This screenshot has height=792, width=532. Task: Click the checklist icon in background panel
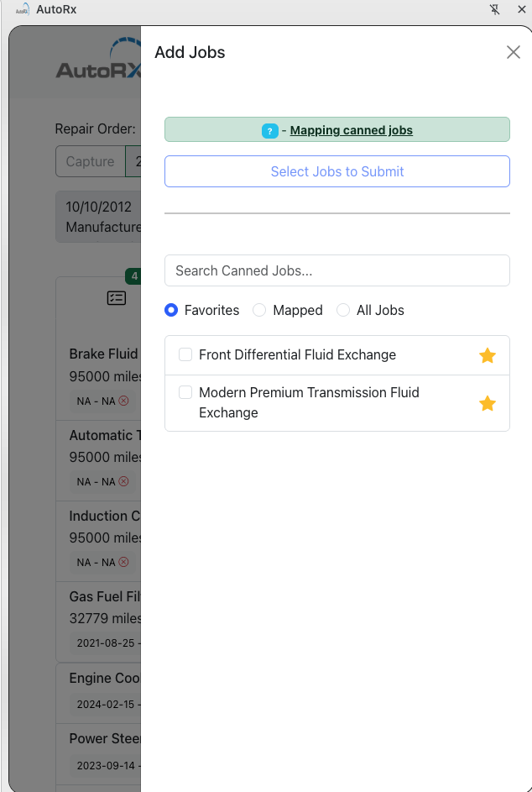[117, 298]
